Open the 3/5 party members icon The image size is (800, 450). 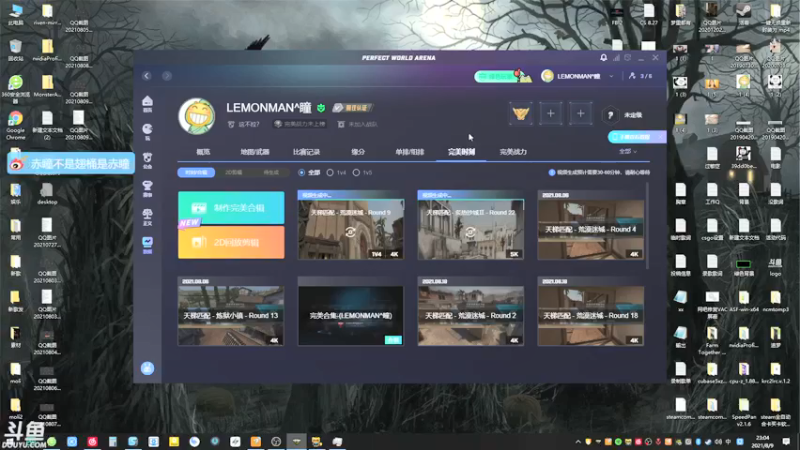(640, 76)
